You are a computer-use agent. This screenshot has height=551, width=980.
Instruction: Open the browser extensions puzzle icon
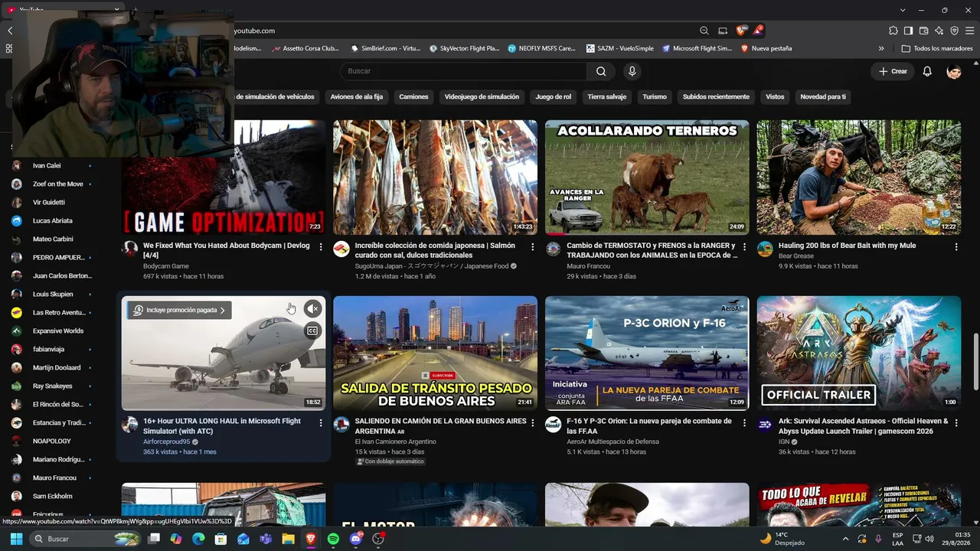pos(893,31)
